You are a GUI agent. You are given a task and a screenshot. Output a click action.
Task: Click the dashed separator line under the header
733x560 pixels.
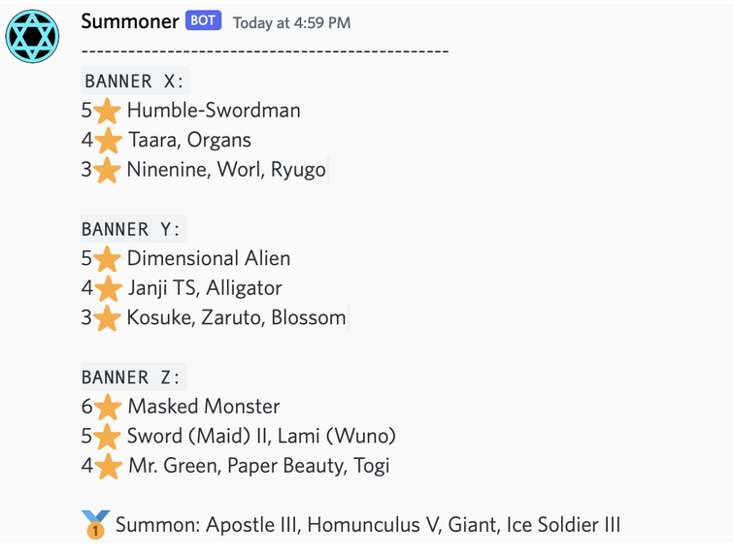tap(265, 50)
